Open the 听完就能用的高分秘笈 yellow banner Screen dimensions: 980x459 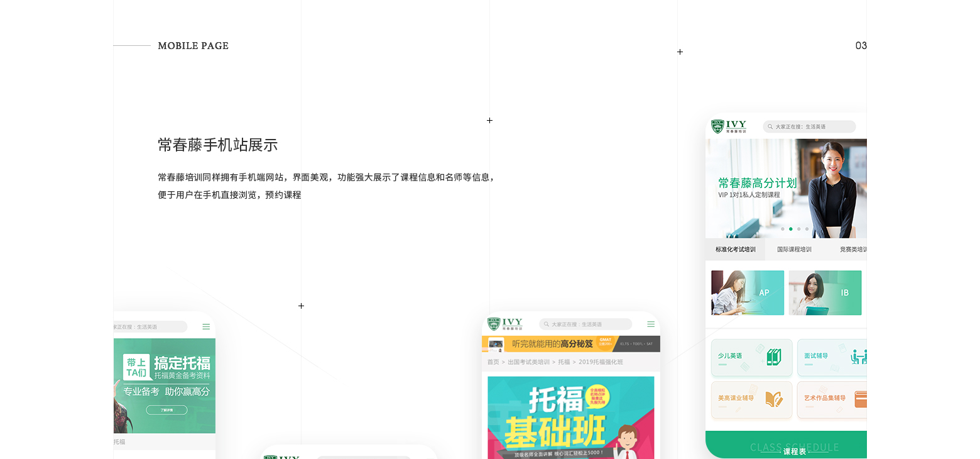point(571,344)
